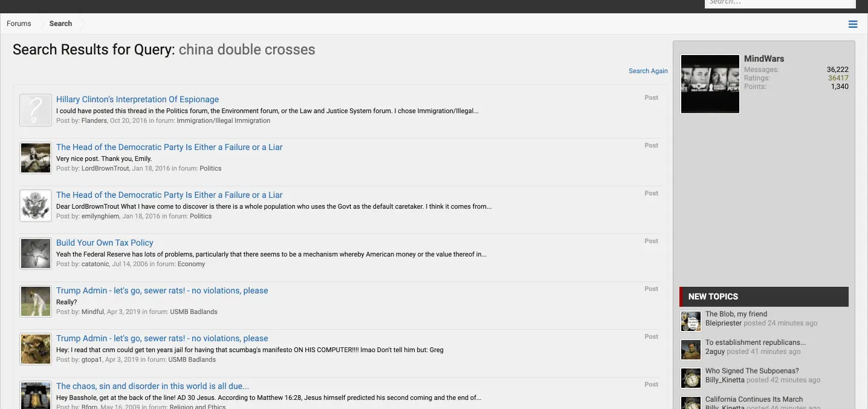Viewport: 868px width, 409px height.
Task: Visit the Immigration/Illegal Immigration forum link
Action: 224,120
